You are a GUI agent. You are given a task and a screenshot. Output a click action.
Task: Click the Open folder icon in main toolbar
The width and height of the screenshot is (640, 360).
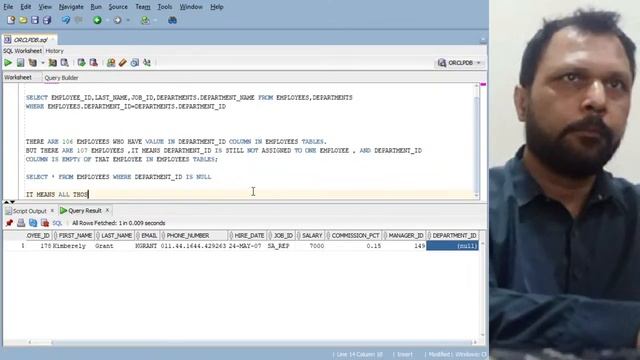click(23, 20)
